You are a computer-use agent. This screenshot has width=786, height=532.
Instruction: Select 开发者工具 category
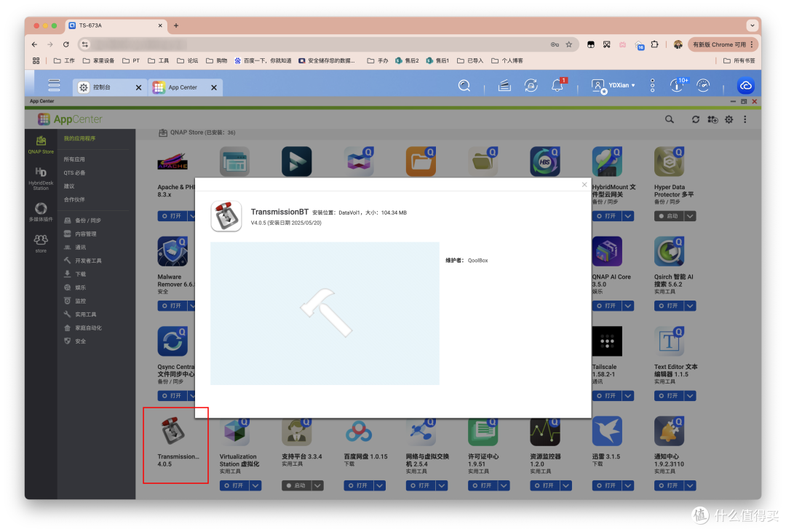[x=83, y=261]
